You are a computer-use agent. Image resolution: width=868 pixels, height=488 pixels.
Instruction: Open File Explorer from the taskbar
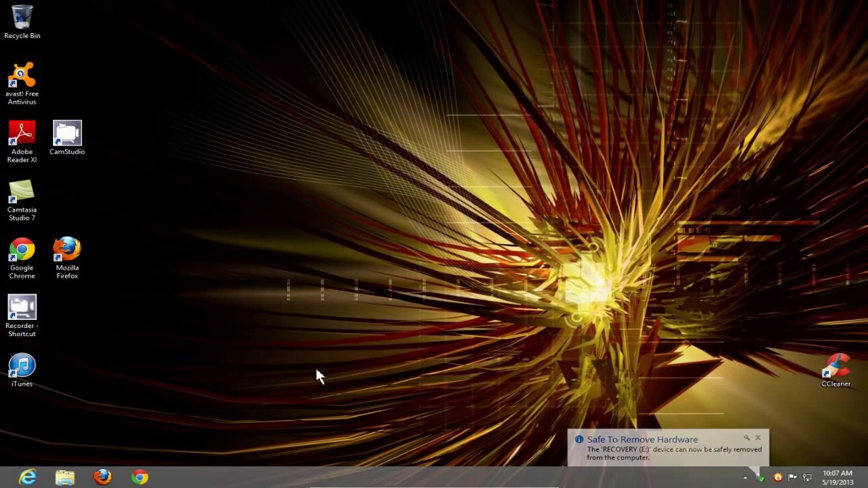click(x=65, y=477)
